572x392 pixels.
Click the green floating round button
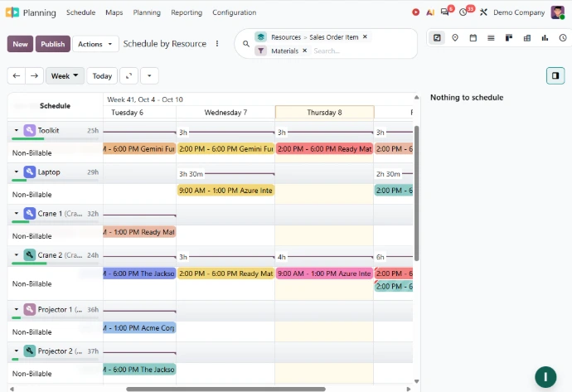click(x=545, y=377)
